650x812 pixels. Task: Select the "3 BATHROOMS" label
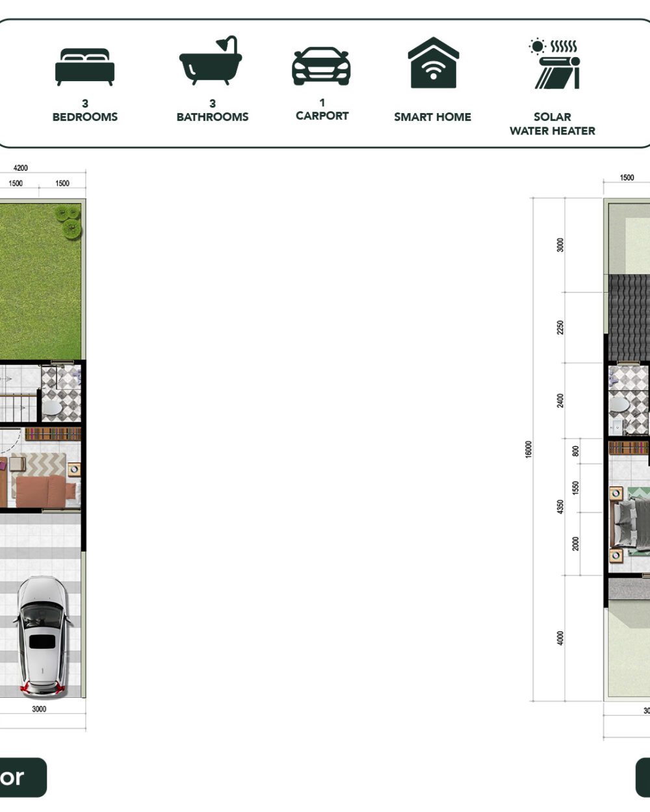(213, 110)
